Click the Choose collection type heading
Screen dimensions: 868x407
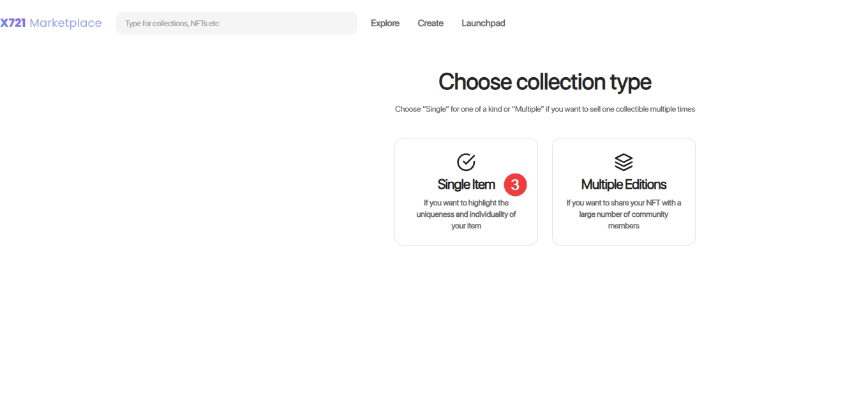[x=544, y=82]
